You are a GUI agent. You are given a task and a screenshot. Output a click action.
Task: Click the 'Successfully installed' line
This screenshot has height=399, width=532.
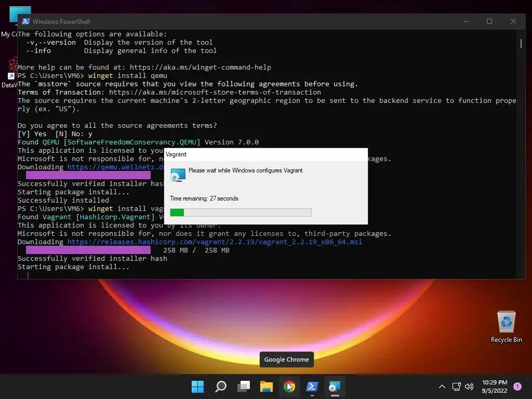pyautogui.click(x=63, y=200)
